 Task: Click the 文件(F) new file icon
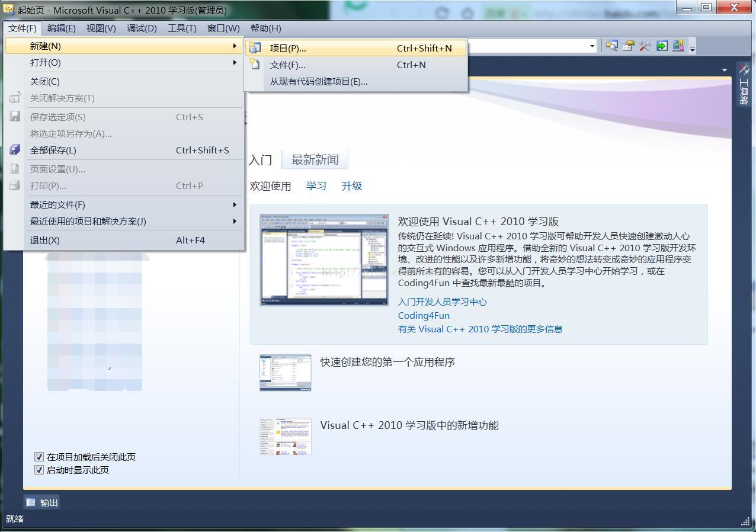click(x=255, y=64)
